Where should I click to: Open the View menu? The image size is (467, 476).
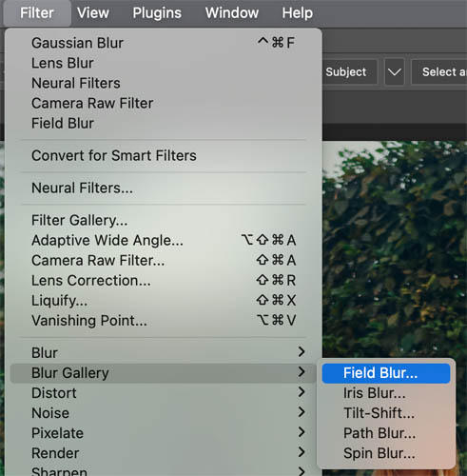click(x=93, y=13)
